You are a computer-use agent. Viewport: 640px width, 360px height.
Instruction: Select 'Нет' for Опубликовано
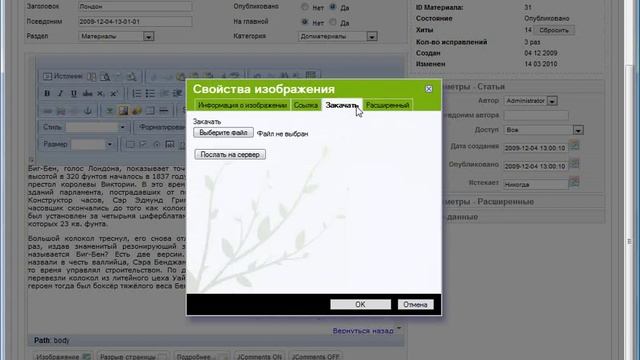pos(305,7)
